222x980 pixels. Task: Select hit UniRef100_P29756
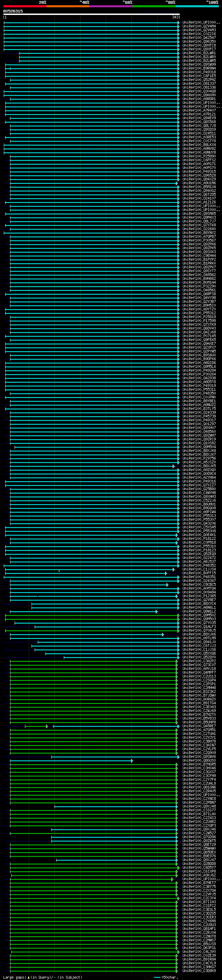[x=199, y=459]
